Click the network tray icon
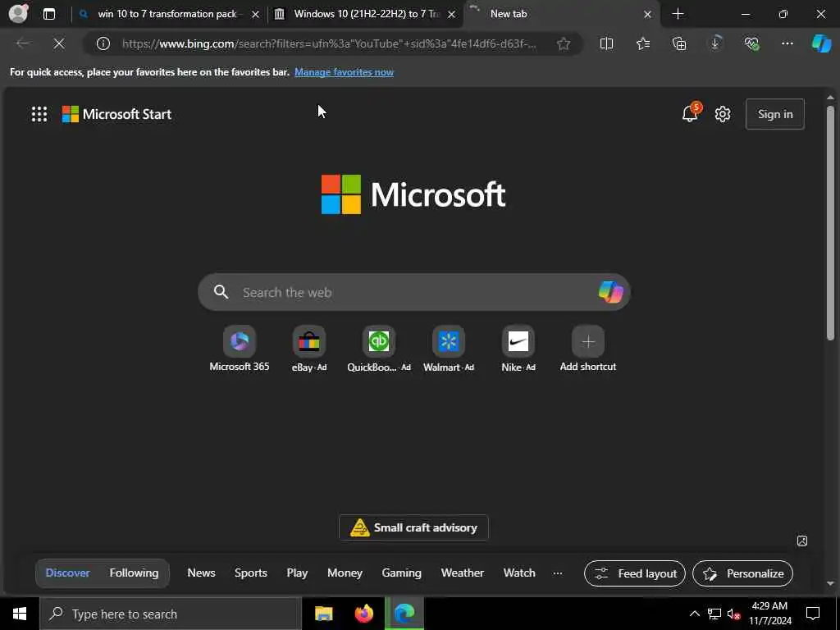Image resolution: width=840 pixels, height=630 pixels. click(714, 614)
